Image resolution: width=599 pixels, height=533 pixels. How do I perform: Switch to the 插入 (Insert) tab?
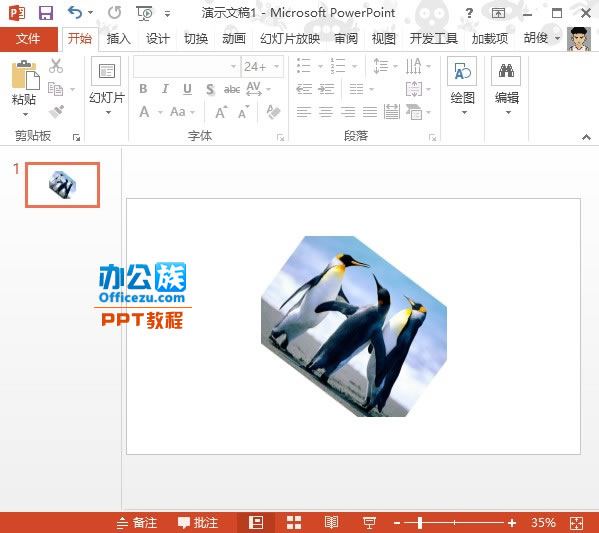pos(118,39)
